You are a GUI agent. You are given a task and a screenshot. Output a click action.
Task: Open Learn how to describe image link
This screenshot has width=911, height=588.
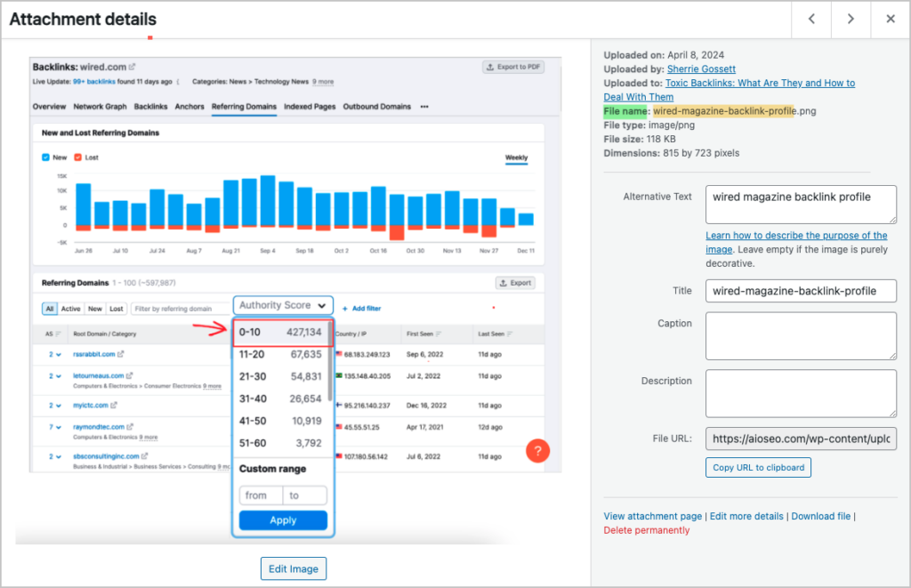(x=796, y=242)
